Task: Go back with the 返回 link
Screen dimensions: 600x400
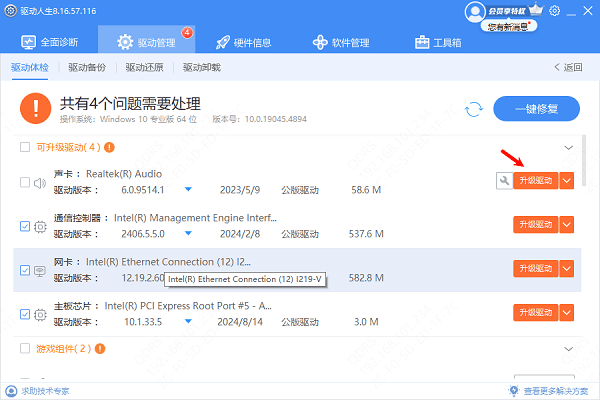Action: [568, 67]
